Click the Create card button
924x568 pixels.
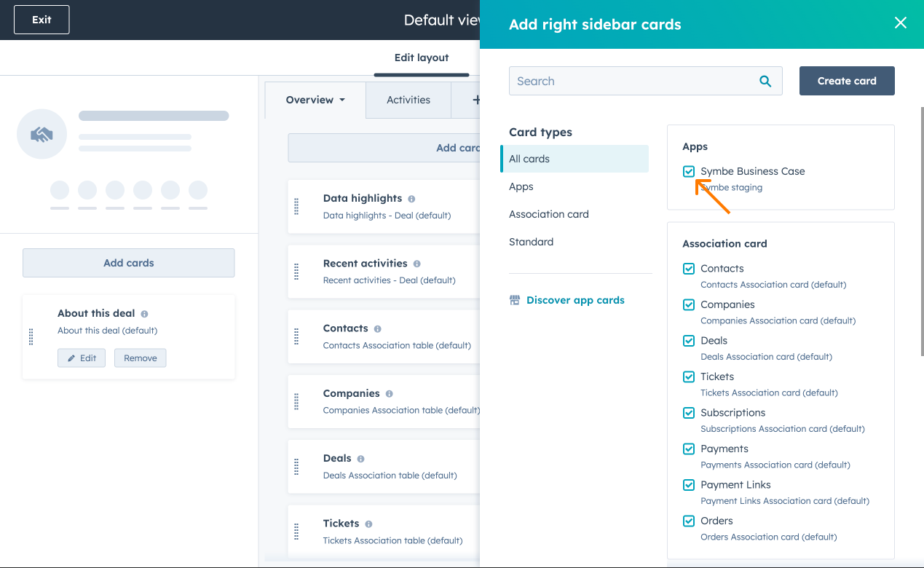pyautogui.click(x=847, y=81)
